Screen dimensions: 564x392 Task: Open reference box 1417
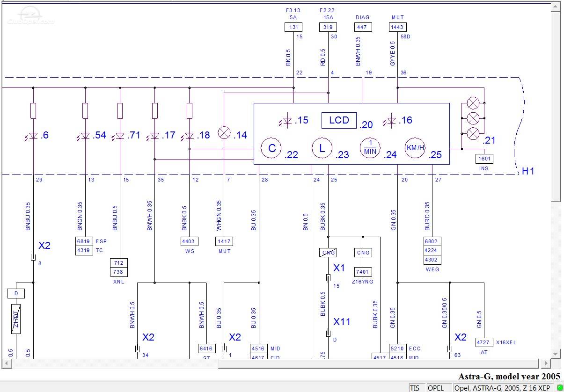224,241
